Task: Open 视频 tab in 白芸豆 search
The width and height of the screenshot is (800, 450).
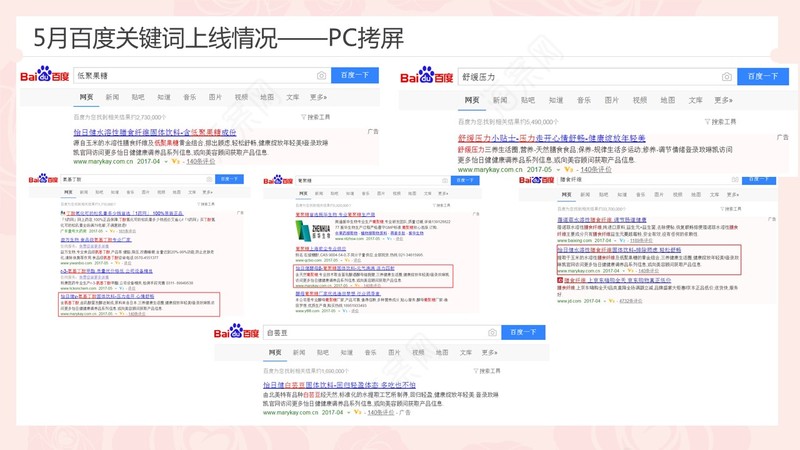Action: [x=418, y=353]
